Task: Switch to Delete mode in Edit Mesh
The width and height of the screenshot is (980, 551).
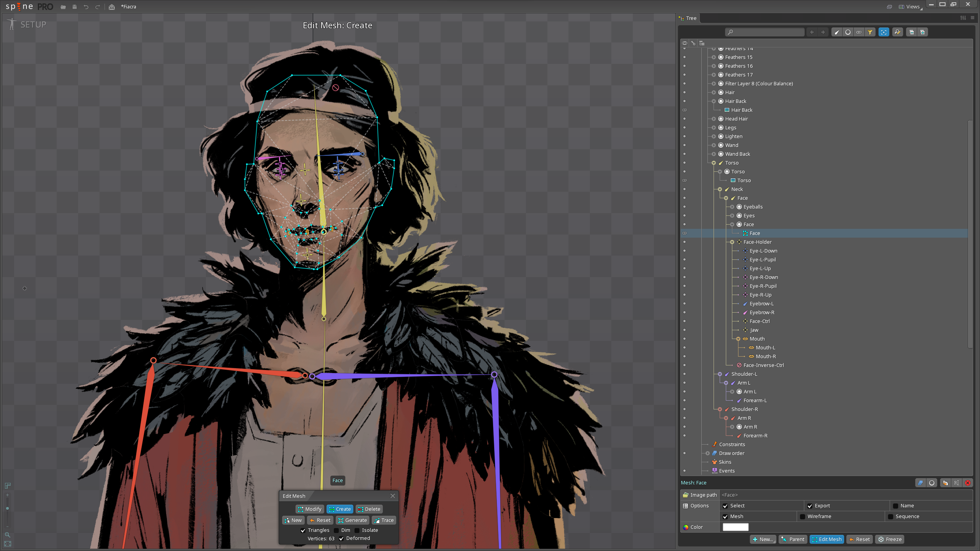Action: [369, 509]
